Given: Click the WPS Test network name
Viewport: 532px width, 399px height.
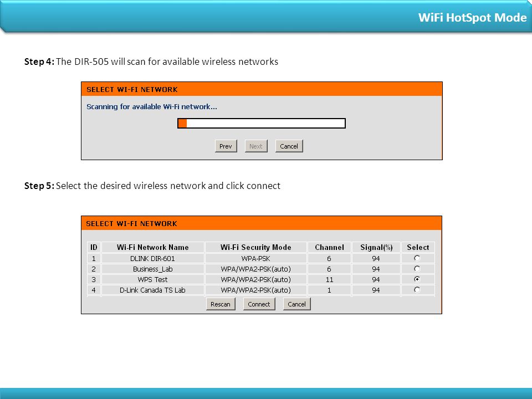Looking at the screenshot, I should coord(153,279).
